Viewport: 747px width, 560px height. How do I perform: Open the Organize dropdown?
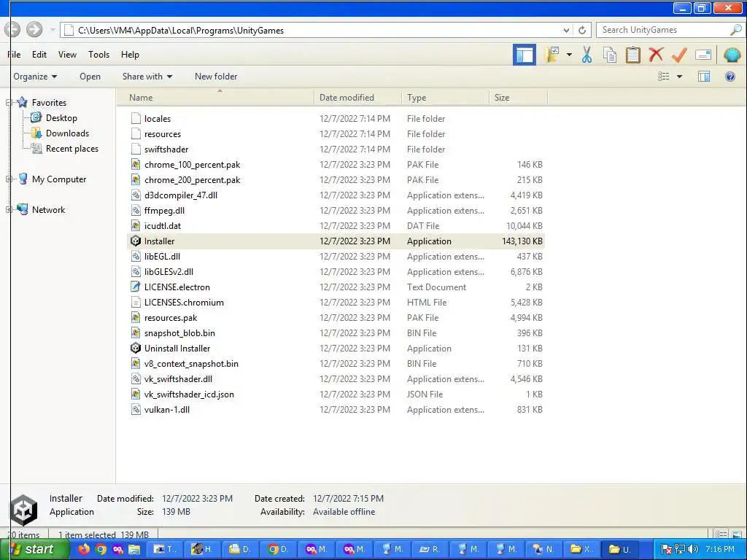(x=35, y=77)
